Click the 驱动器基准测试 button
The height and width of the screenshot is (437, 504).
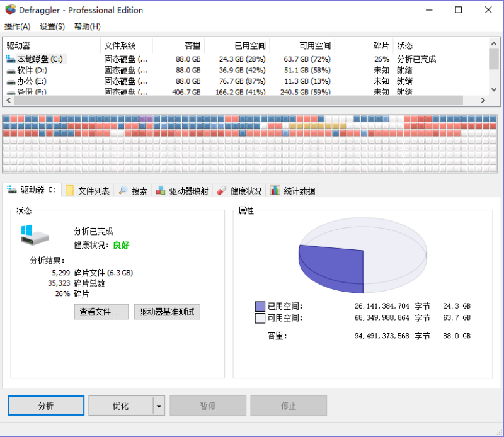pyautogui.click(x=167, y=312)
